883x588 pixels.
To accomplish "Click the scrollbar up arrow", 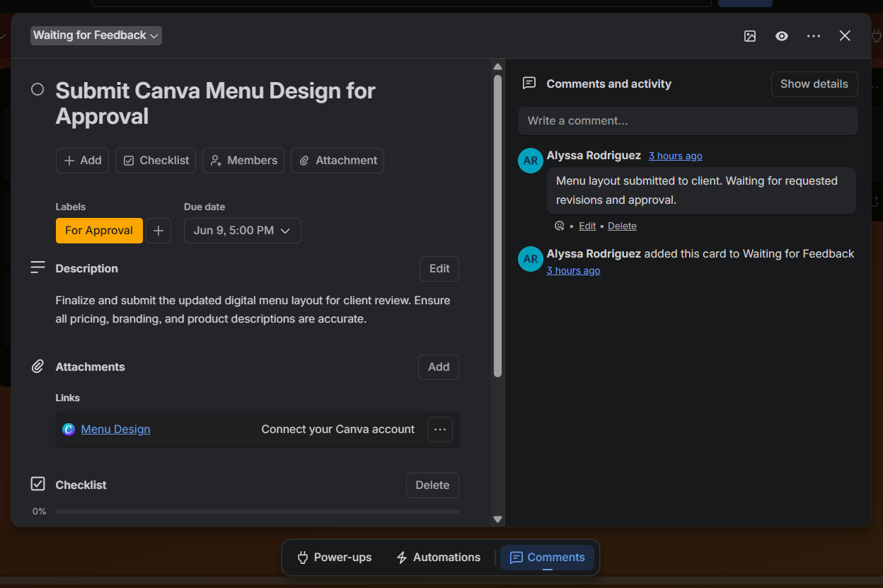I will click(497, 67).
